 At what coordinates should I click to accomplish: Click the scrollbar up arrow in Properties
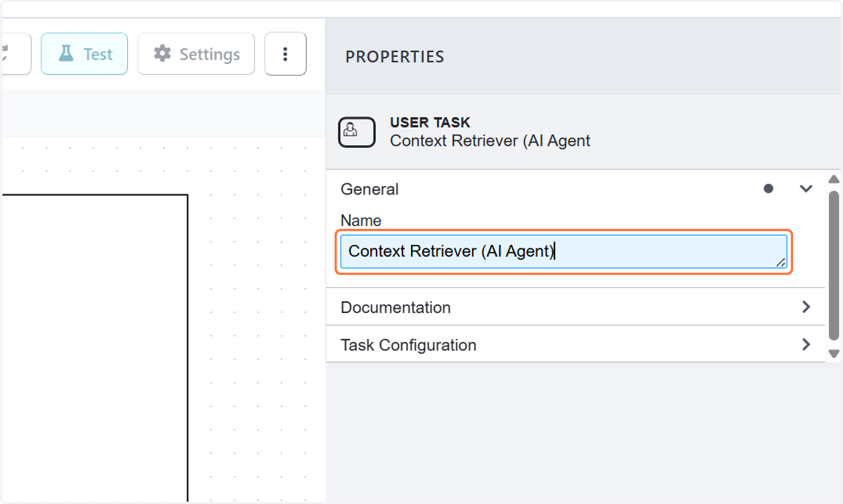pos(834,179)
